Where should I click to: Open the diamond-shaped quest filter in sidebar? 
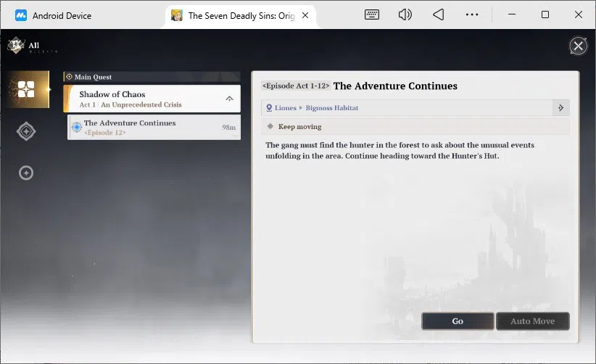point(26,131)
